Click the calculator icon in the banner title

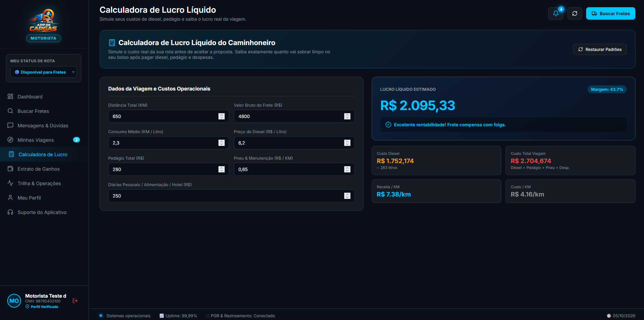tap(112, 43)
